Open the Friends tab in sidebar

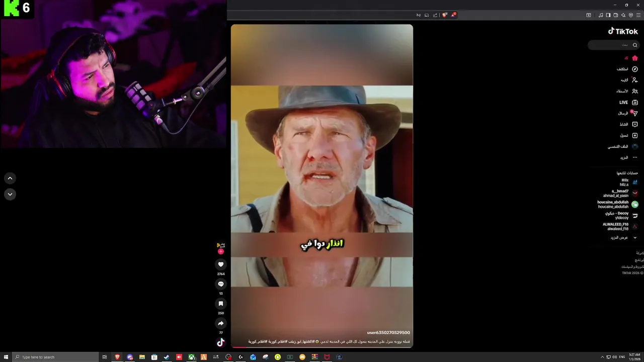[x=627, y=92]
